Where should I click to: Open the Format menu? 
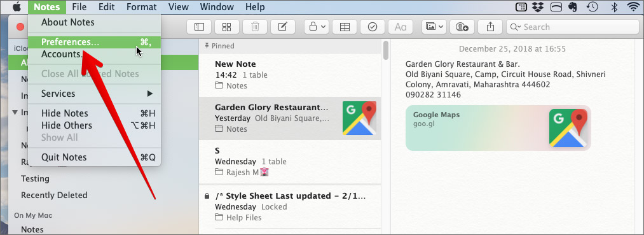point(141,7)
